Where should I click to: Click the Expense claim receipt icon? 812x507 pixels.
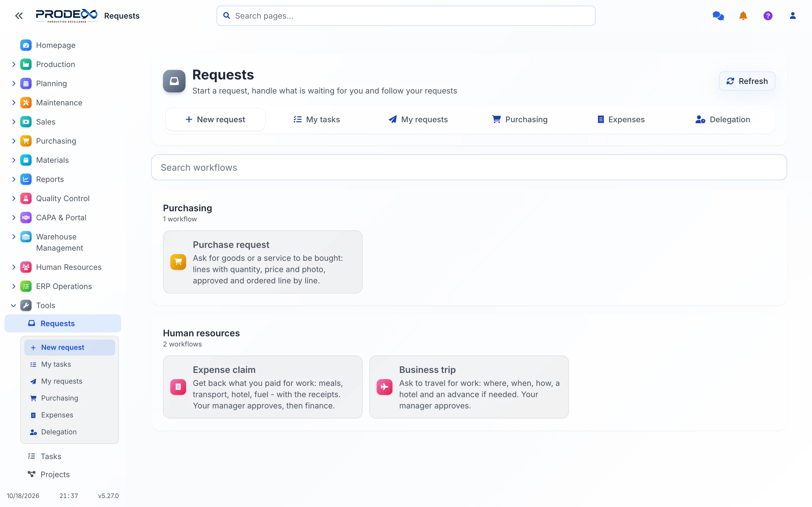coord(178,387)
